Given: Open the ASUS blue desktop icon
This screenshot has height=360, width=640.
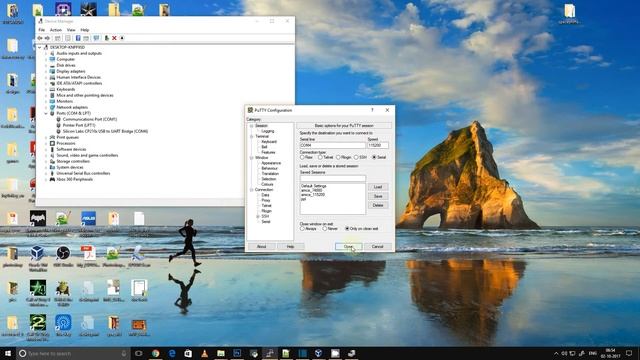Looking at the screenshot, I should pyautogui.click(x=88, y=218).
